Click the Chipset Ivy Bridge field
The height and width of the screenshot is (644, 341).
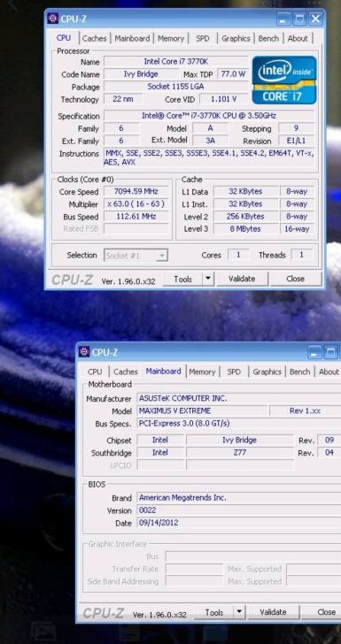(240, 441)
